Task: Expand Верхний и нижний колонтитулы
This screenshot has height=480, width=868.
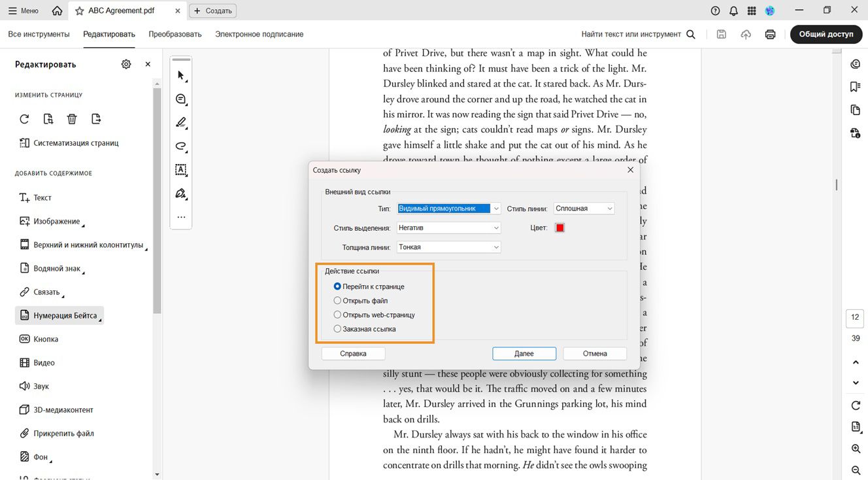Action: 83,245
